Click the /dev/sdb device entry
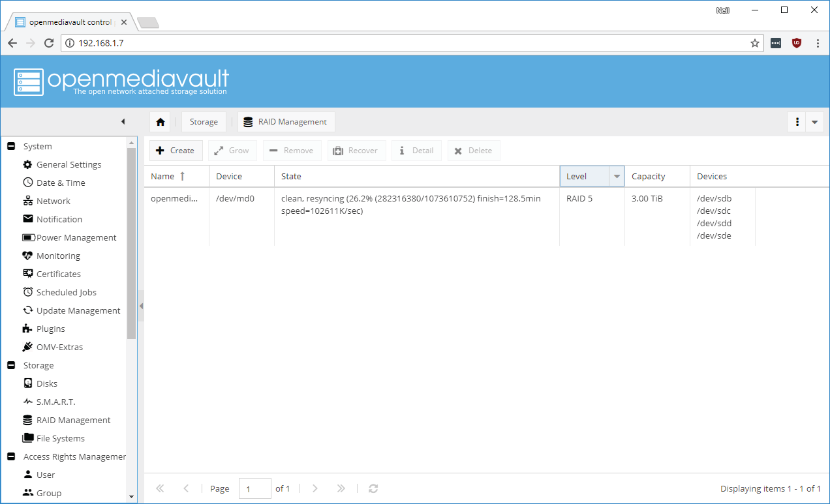Image resolution: width=830 pixels, height=504 pixels. (x=714, y=198)
